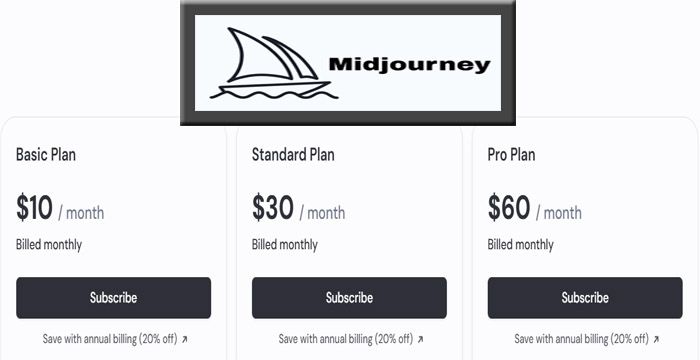
Task: Follow Standard Plan's save with annual billing link
Action: pos(346,339)
